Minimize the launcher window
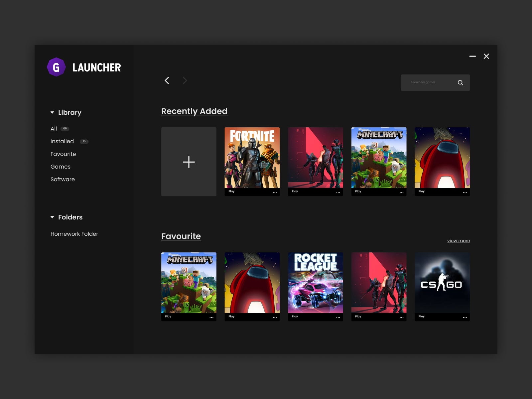Screen dimensions: 532x399 [x=472, y=57]
